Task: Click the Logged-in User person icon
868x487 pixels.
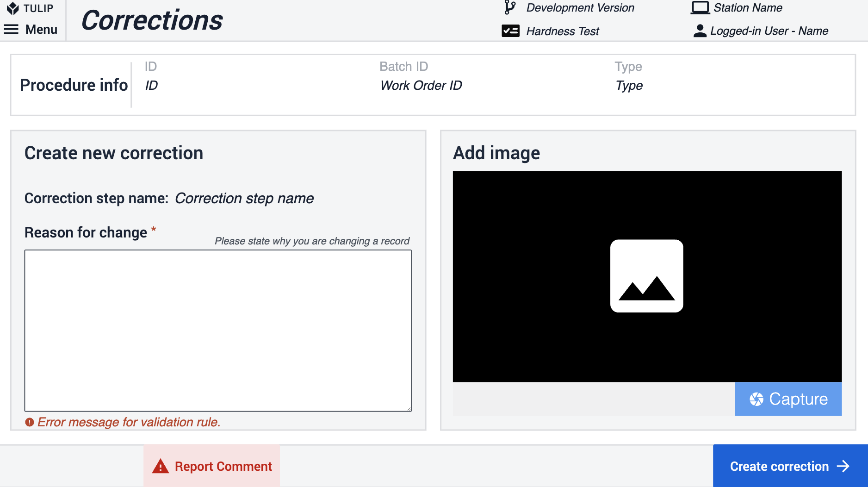Action: coord(700,31)
